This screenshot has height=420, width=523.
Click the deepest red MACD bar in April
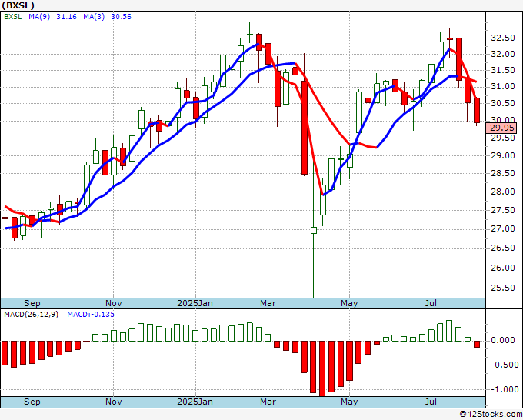pyautogui.click(x=322, y=368)
